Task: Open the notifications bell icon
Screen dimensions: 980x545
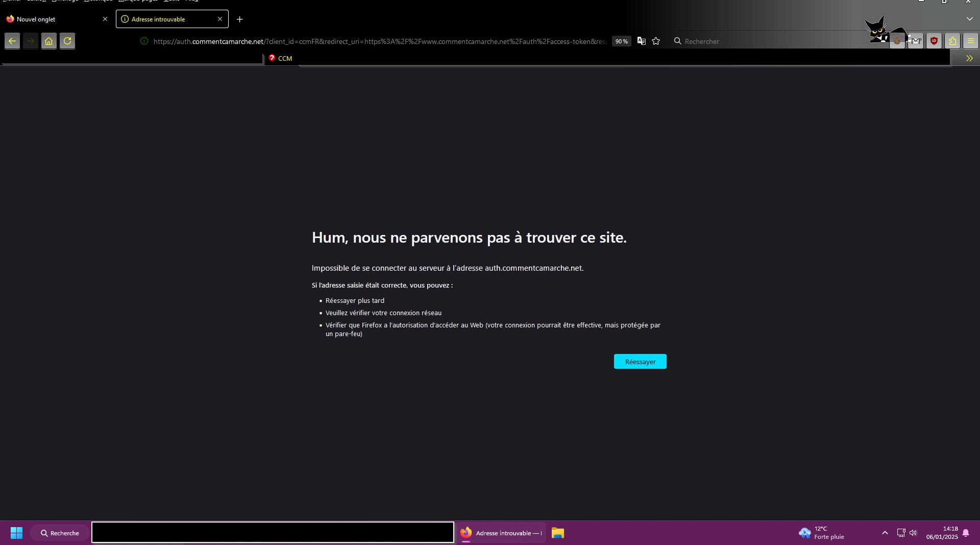Action: [x=966, y=533]
